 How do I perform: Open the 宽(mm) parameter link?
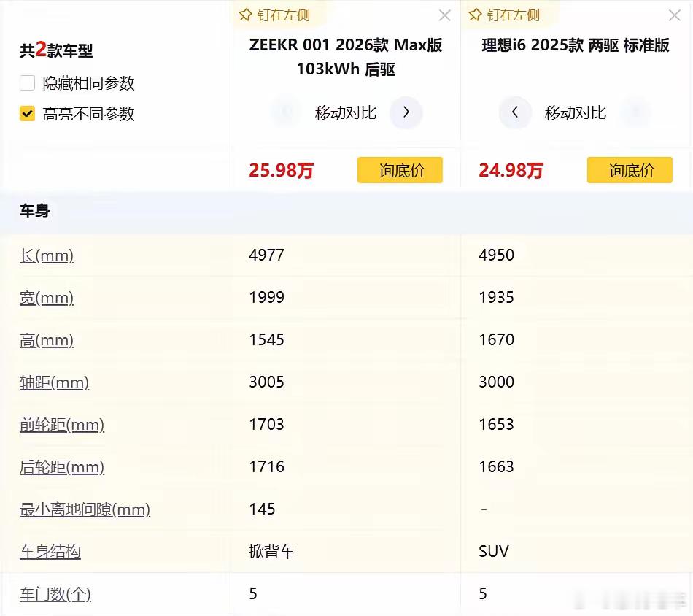point(47,298)
